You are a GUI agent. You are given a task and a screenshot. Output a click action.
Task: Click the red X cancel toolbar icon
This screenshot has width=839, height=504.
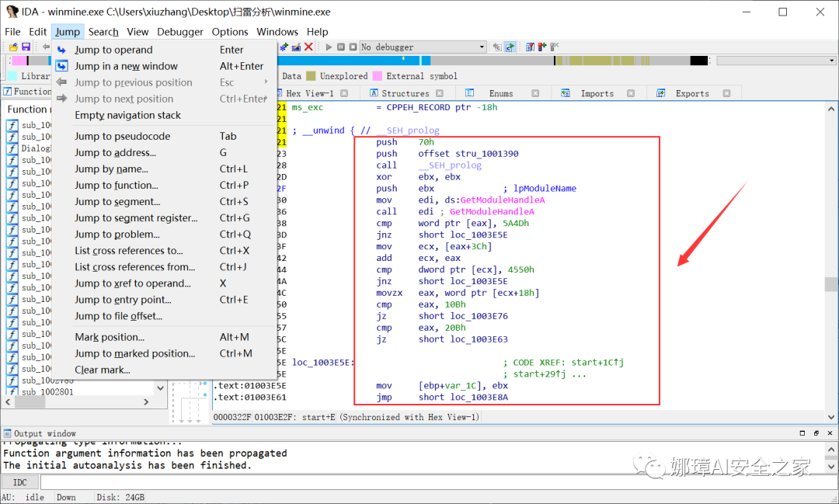point(308,47)
